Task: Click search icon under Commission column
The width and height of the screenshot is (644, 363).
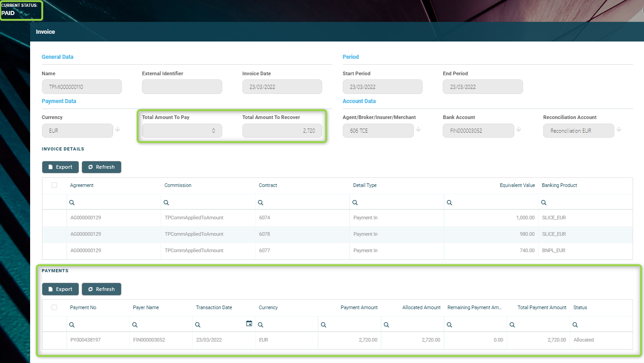Action: (166, 202)
